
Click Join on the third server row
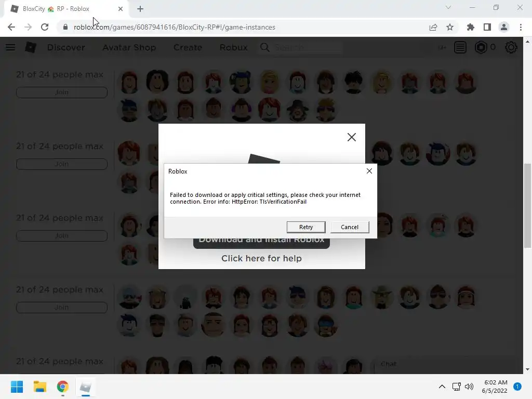tap(62, 235)
